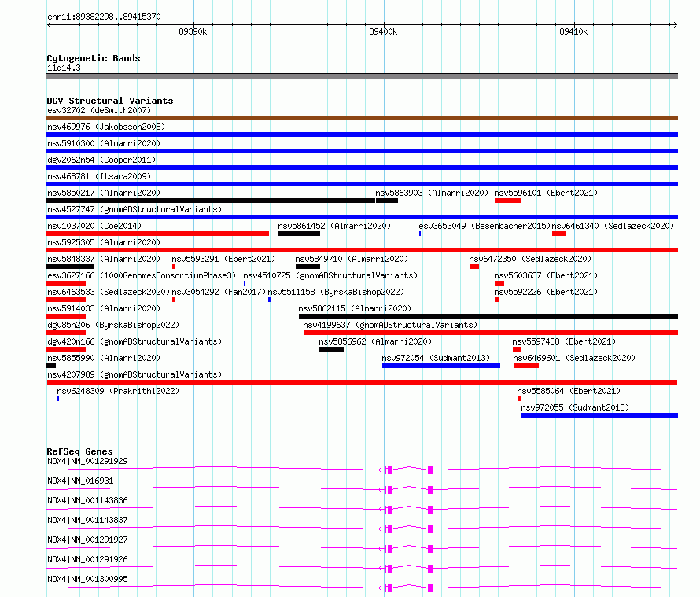
Task: Select the blue nsv972054 variant bar
Action: click(x=441, y=366)
